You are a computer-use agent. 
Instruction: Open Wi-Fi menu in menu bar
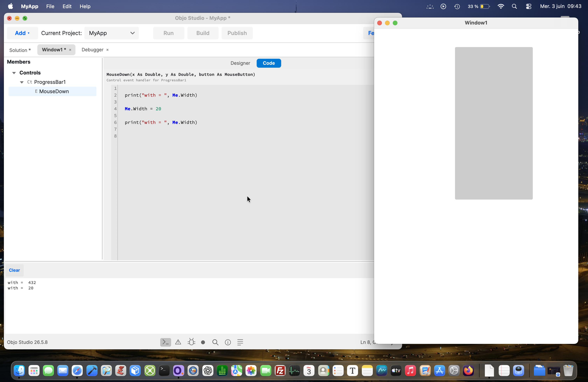(501, 6)
